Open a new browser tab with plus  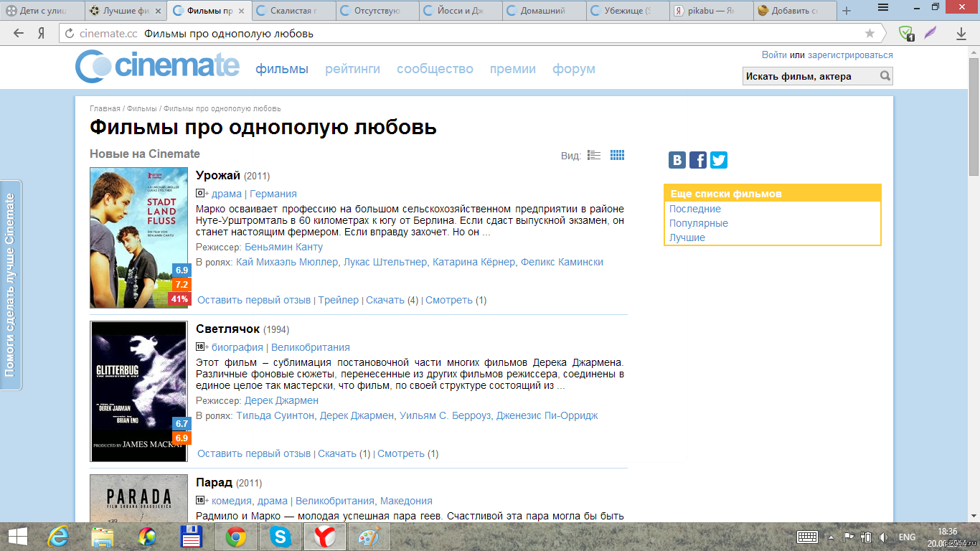point(847,11)
